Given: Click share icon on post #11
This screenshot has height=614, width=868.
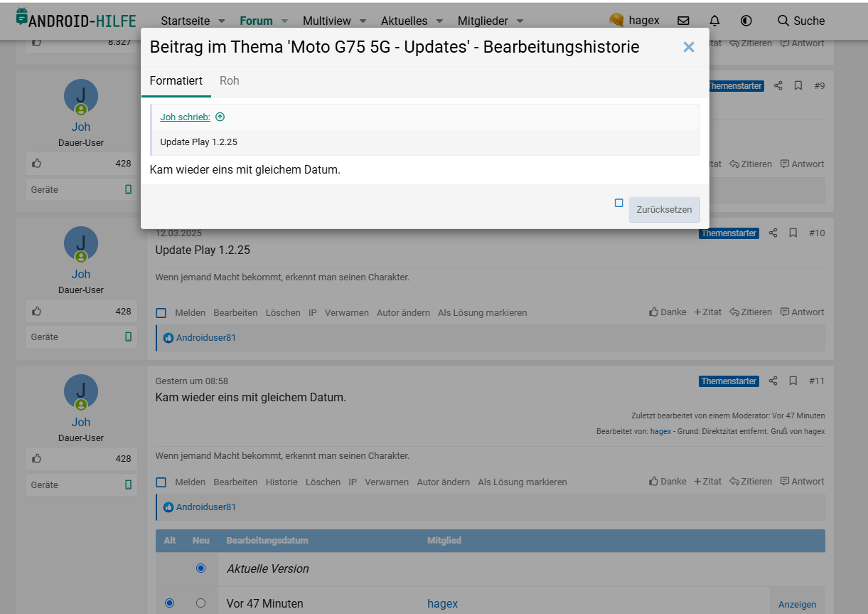Looking at the screenshot, I should 773,381.
